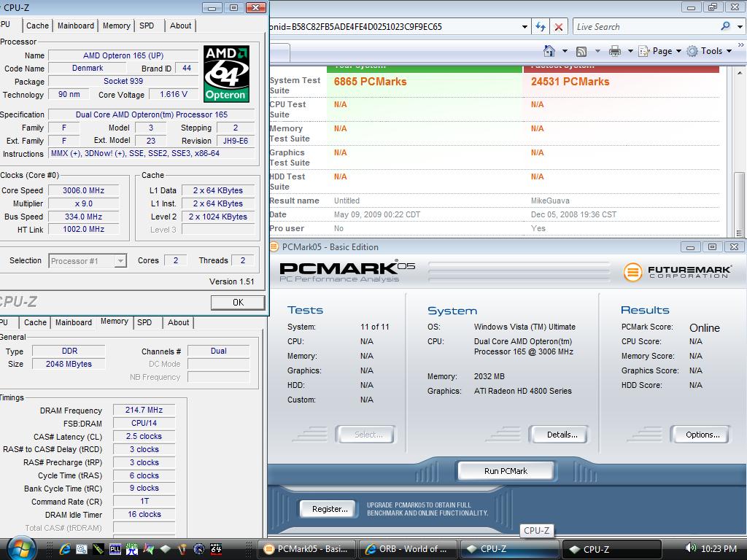The image size is (747, 560).
Task: Click the Refresh icon next to address bar
Action: (x=541, y=27)
